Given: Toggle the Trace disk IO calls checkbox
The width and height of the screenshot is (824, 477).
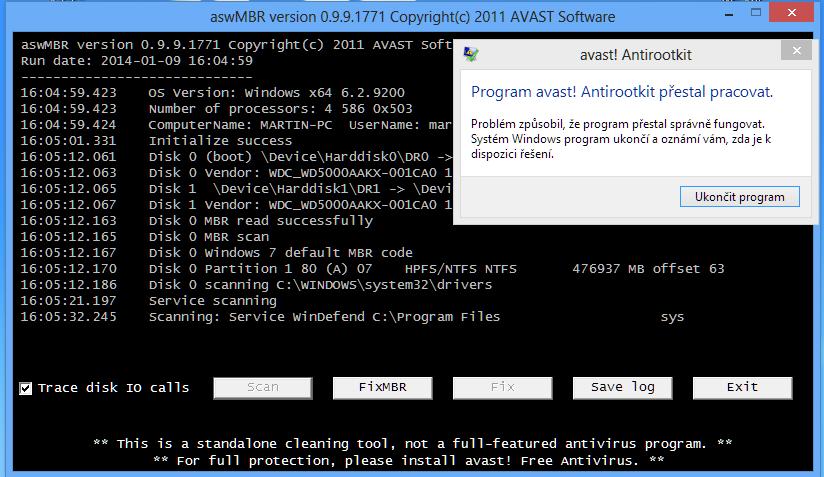Looking at the screenshot, I should click(25, 388).
